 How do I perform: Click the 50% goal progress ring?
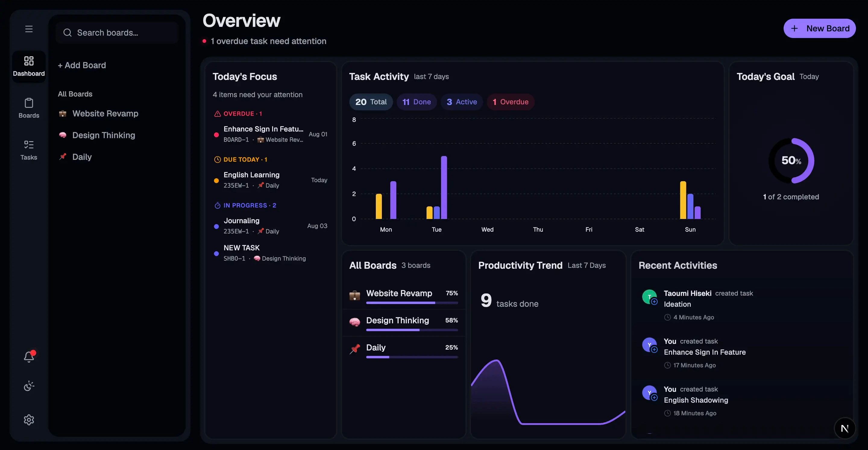tap(791, 160)
